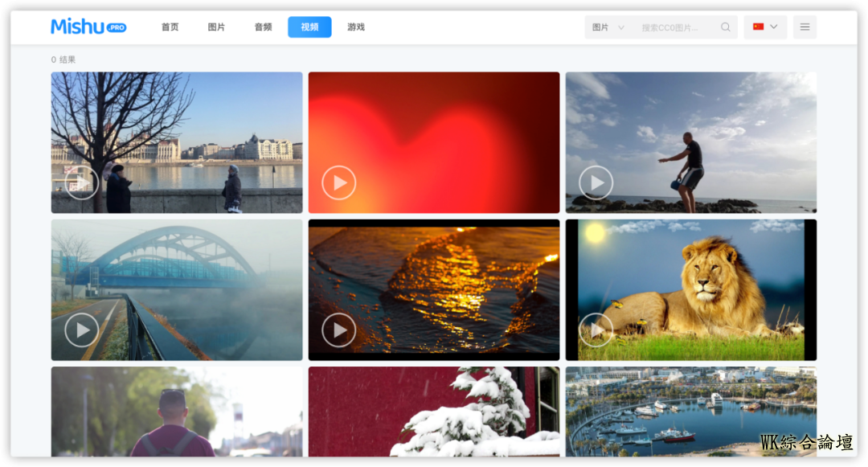
Task: Open the riverside city winter thumbnail
Action: click(177, 142)
